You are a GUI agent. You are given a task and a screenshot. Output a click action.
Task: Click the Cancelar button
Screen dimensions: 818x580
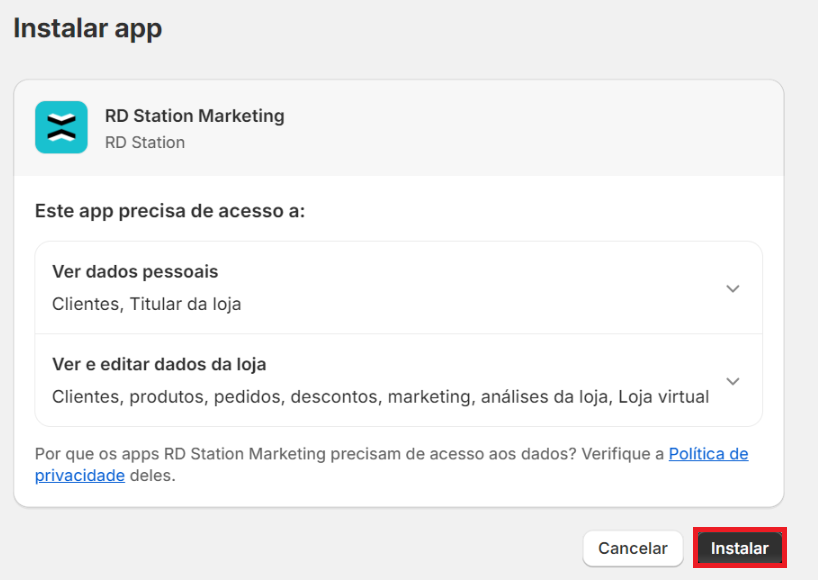tap(632, 548)
